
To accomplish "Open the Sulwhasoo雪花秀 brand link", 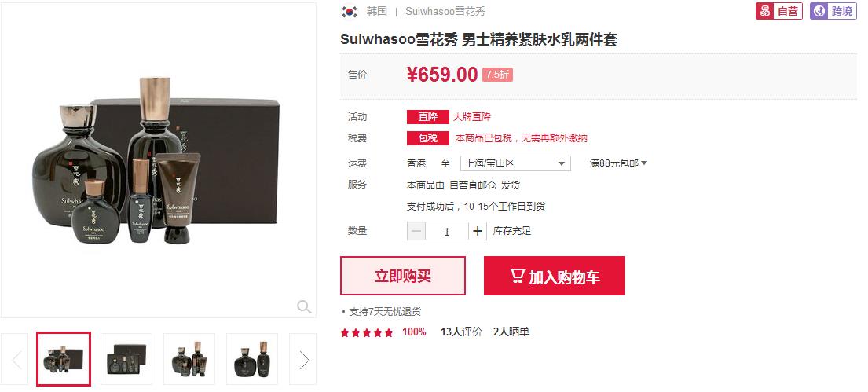I will click(x=445, y=12).
